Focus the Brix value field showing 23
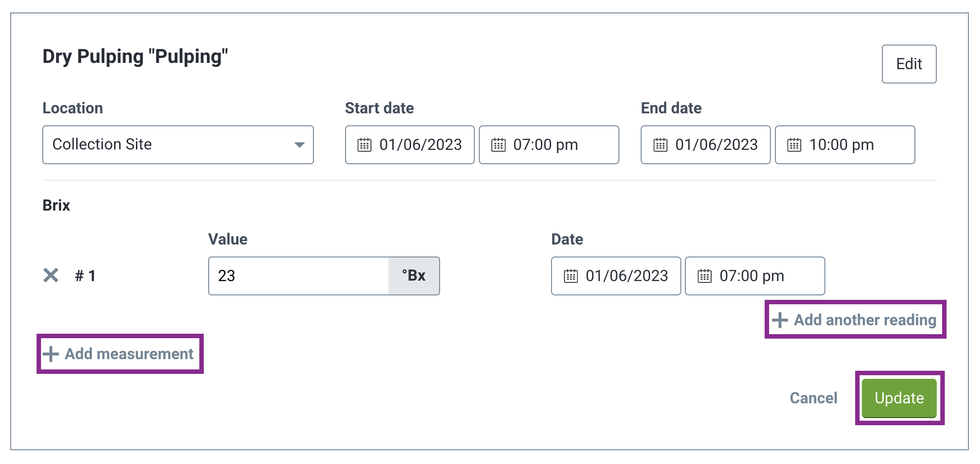This screenshot has height=464, width=980. pyautogui.click(x=298, y=276)
